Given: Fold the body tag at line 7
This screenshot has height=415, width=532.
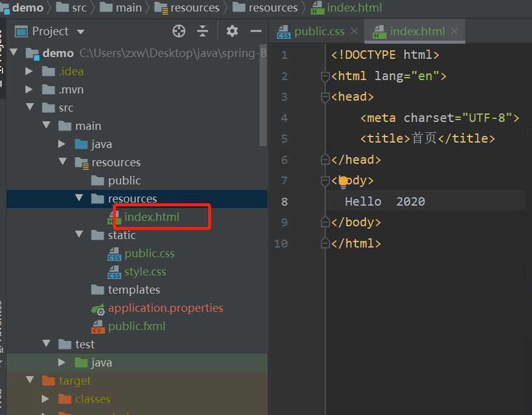Looking at the screenshot, I should 325,181.
